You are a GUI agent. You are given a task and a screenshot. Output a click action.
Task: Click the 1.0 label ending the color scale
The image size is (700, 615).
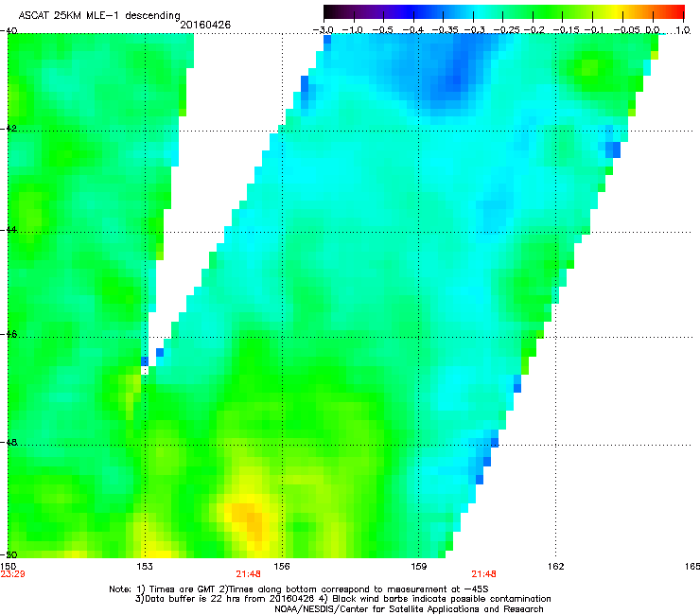click(x=683, y=30)
